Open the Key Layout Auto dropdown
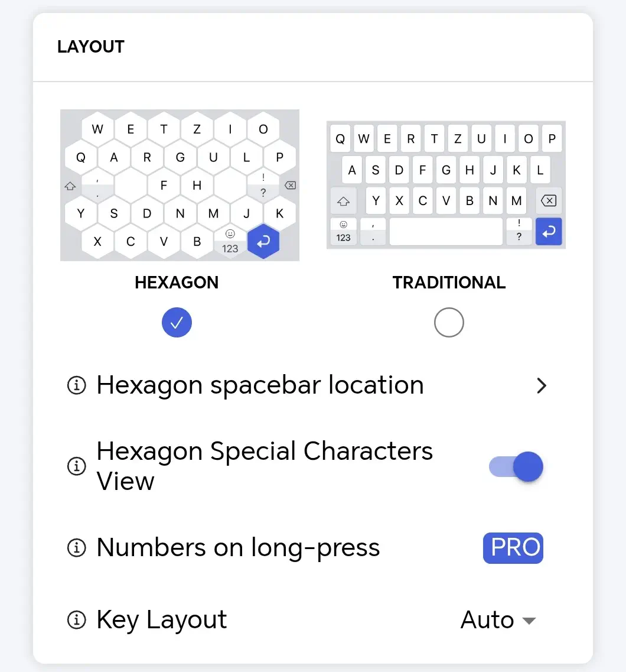Viewport: 626px width, 672px height. 498,620
